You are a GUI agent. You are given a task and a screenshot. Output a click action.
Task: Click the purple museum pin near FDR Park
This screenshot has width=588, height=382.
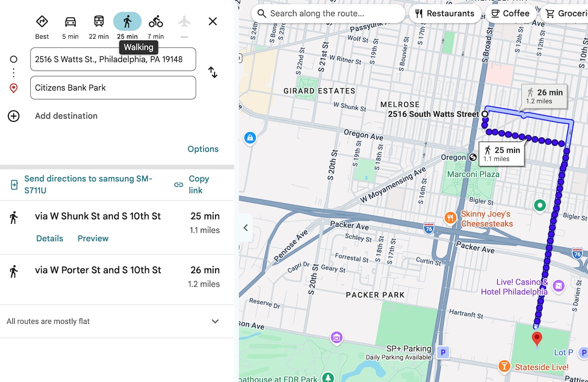tap(336, 337)
